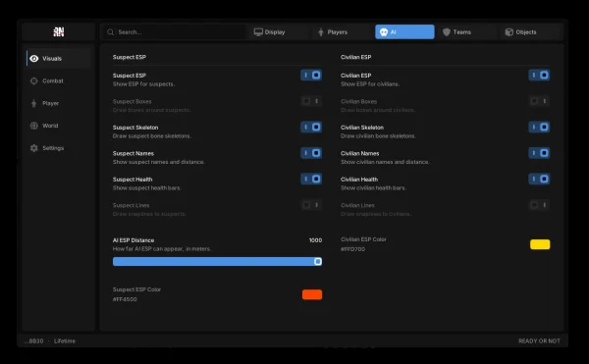This screenshot has height=364, width=589.
Task: Click the #FF4500 hex color text
Action: (125, 299)
